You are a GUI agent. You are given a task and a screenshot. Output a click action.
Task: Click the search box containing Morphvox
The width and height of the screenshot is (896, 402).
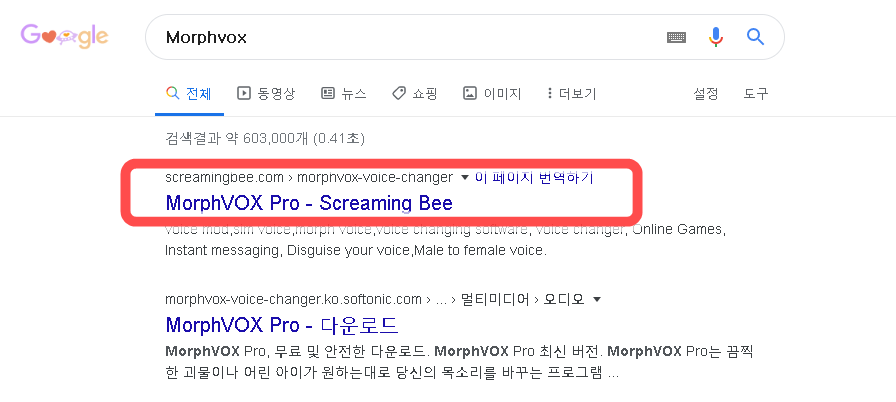coord(465,37)
